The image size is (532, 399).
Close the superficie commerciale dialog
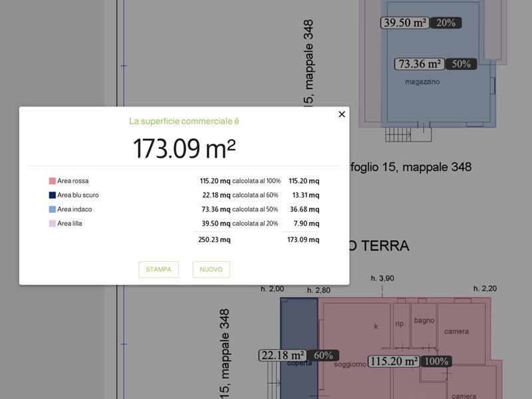point(342,114)
